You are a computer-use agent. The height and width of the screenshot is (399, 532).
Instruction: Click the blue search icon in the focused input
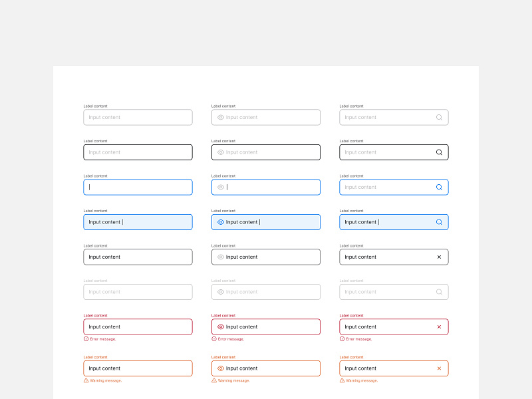pos(439,187)
